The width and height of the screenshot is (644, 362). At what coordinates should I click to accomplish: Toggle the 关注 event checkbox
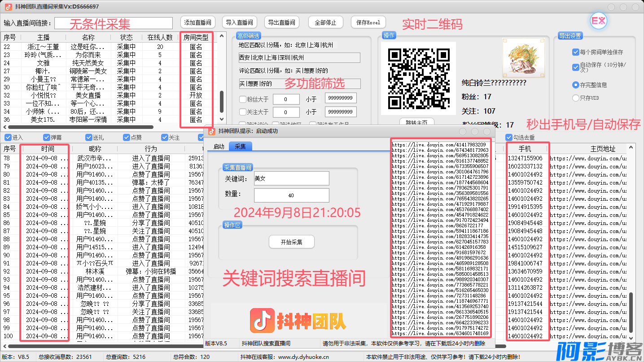click(x=164, y=137)
